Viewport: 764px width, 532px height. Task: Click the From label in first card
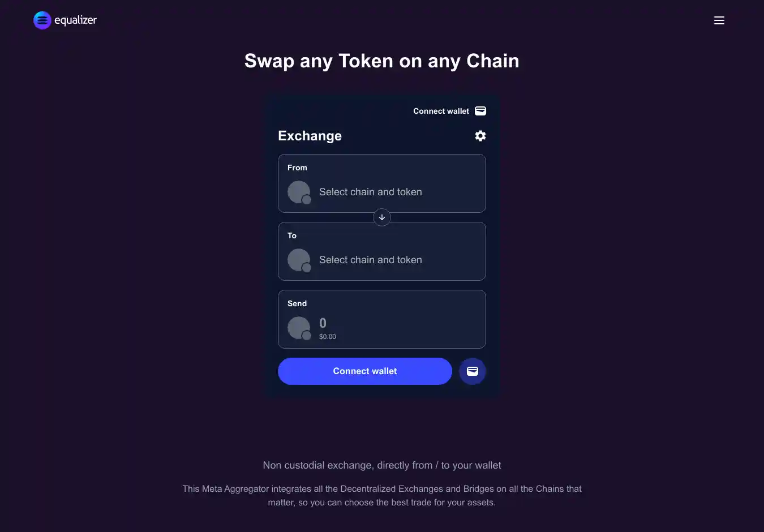point(297,168)
